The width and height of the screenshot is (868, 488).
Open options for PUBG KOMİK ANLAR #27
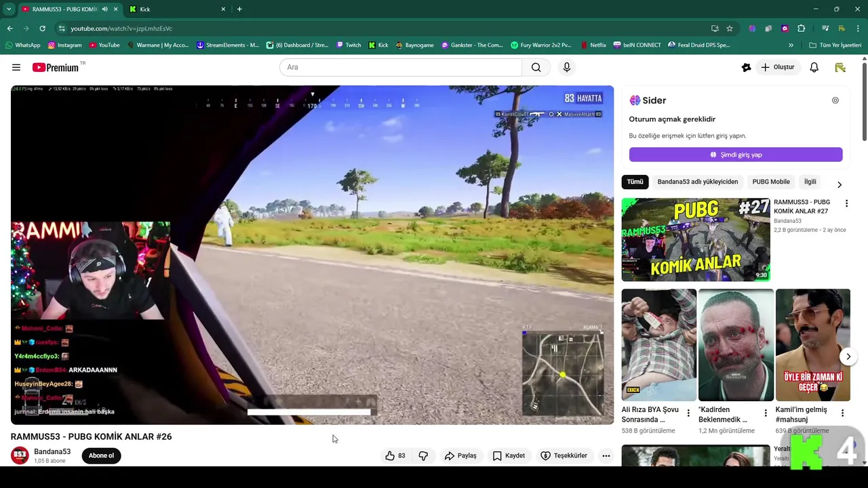(846, 203)
